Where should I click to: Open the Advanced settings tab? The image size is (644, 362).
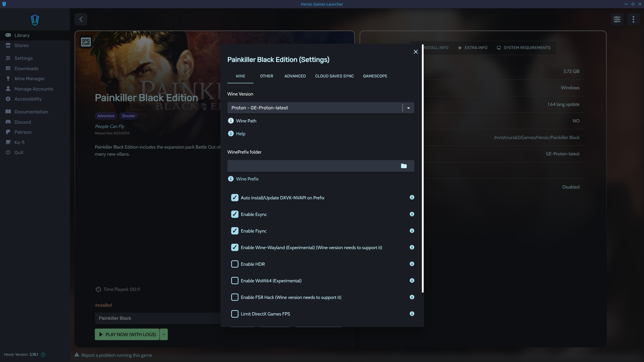coord(295,76)
